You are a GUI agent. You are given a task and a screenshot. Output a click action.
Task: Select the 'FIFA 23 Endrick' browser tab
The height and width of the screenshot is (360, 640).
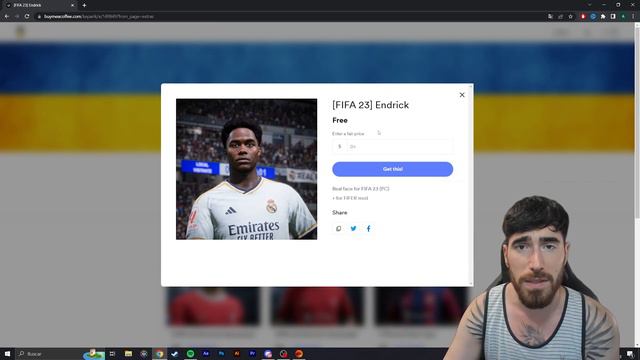click(39, 5)
